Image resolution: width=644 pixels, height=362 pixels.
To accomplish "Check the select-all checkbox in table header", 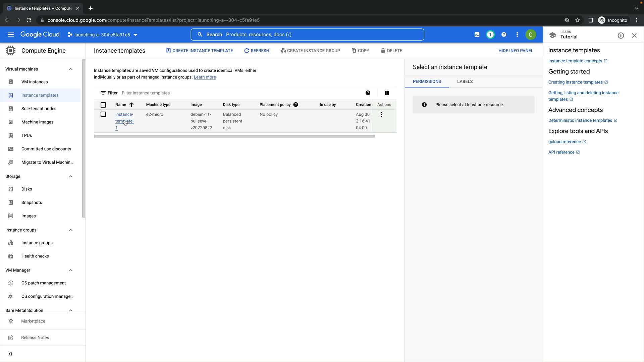I will pyautogui.click(x=103, y=105).
